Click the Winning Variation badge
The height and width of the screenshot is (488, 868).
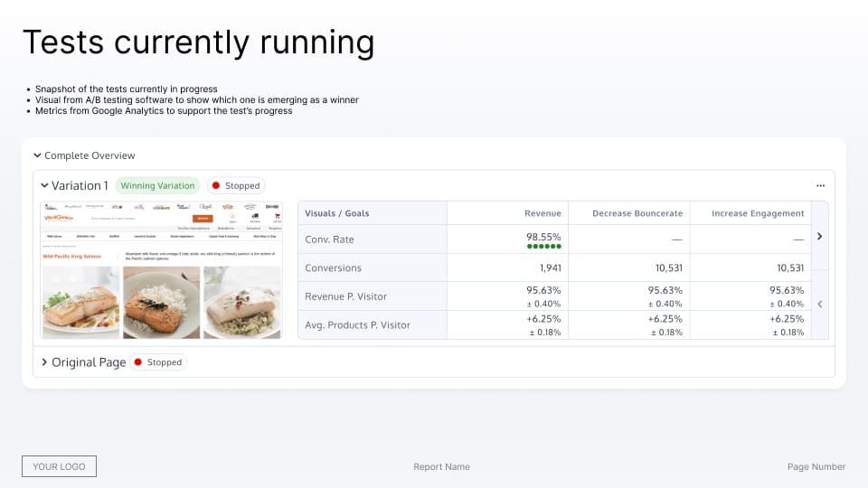(157, 186)
